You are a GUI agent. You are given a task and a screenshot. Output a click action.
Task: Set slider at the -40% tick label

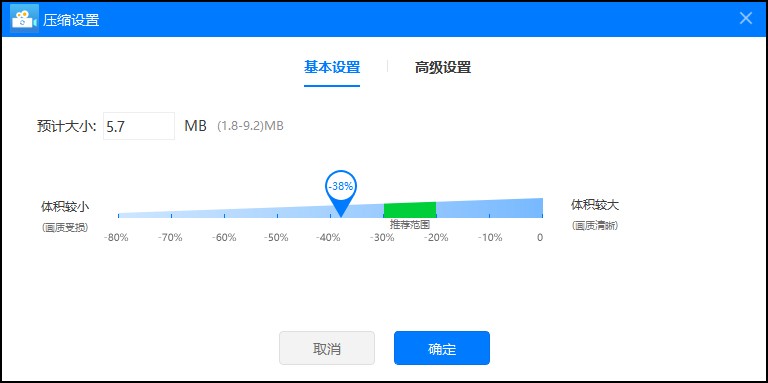pyautogui.click(x=328, y=238)
